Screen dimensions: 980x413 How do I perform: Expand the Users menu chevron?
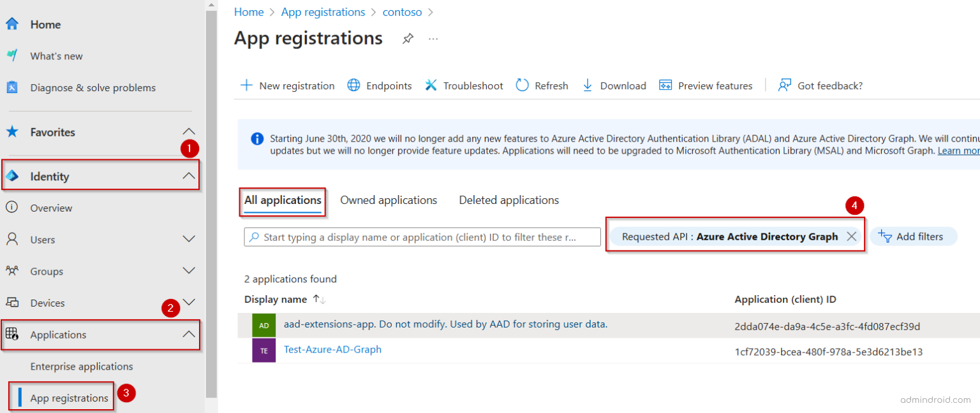coord(189,239)
